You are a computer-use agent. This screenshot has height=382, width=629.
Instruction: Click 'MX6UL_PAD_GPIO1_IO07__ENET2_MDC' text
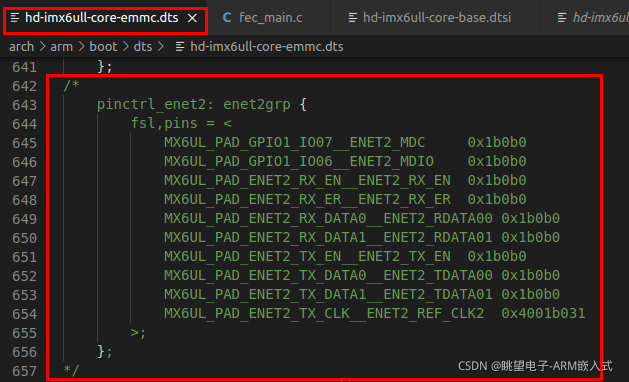(x=294, y=142)
